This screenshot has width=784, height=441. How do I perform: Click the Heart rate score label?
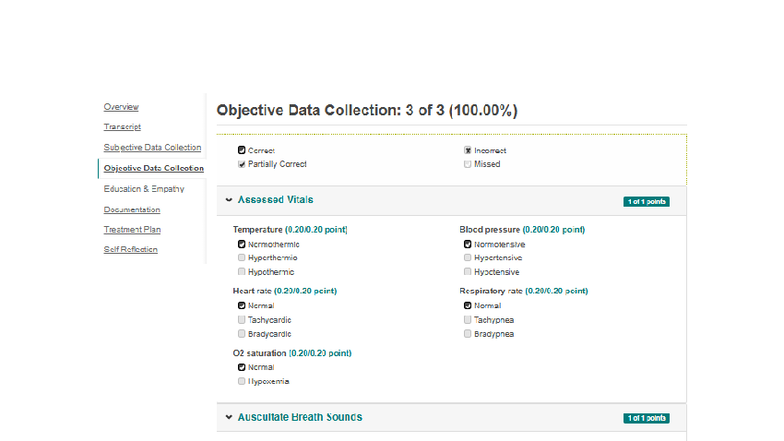(306, 290)
